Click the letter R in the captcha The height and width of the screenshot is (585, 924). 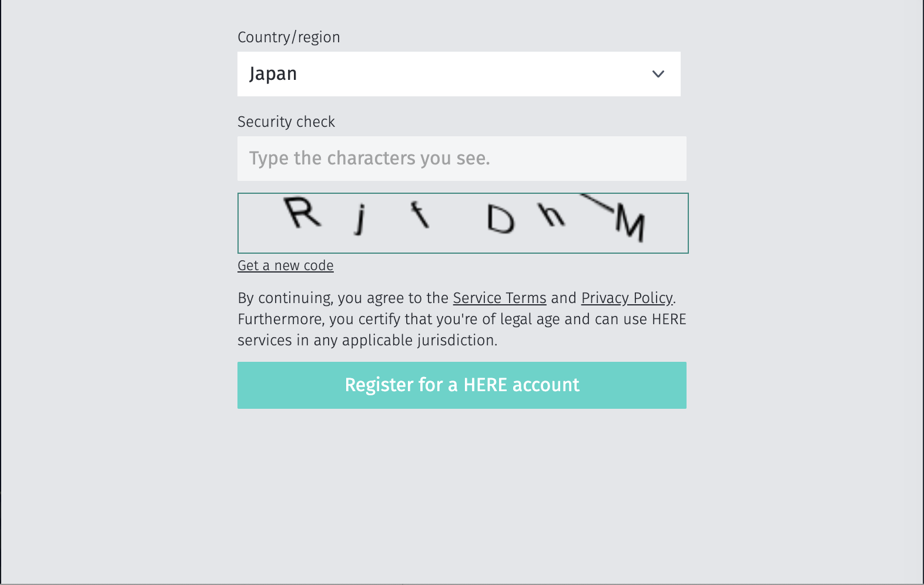tap(302, 213)
